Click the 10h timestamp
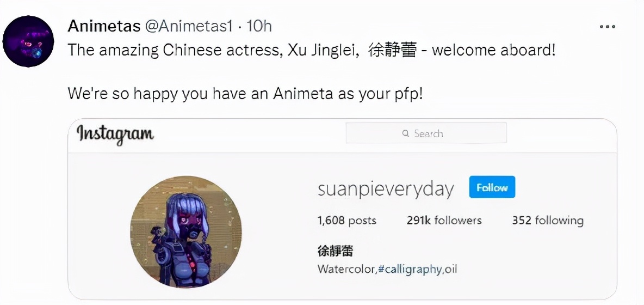The image size is (644, 305). pos(259,26)
